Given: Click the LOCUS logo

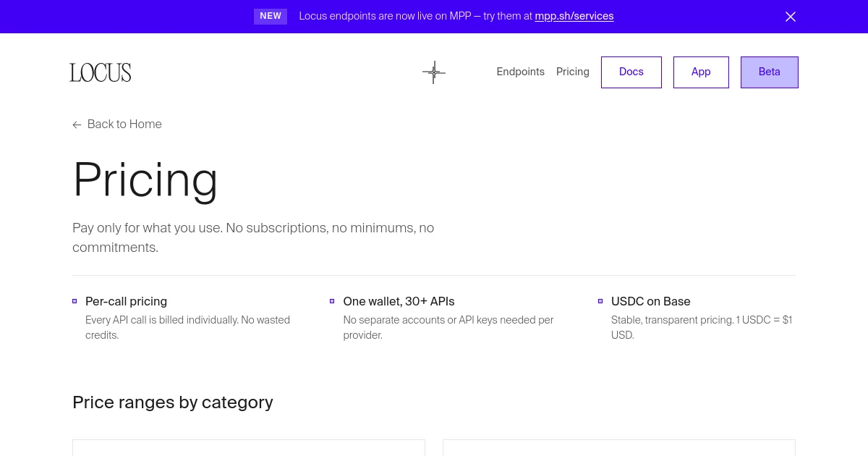Looking at the screenshot, I should tap(101, 72).
